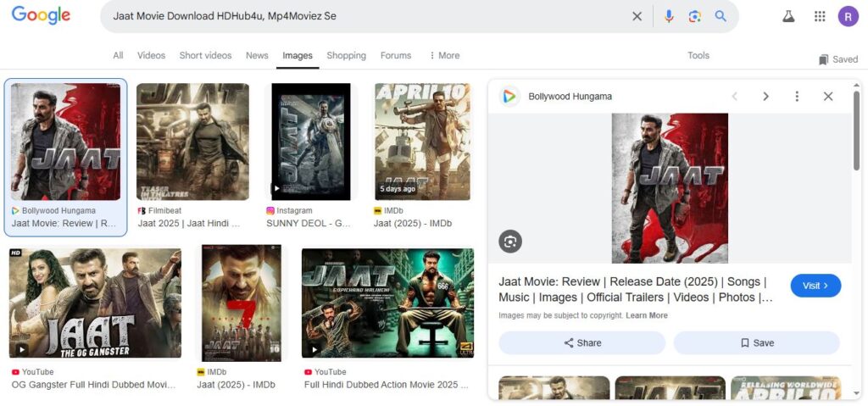Click the Share button
Image resolution: width=868 pixels, height=406 pixels.
[x=581, y=343]
